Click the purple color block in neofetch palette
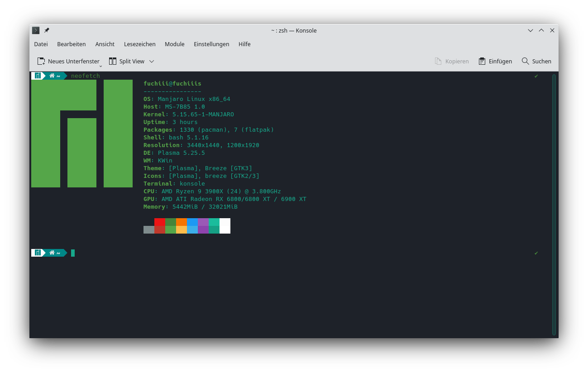588x373 pixels. [x=203, y=222]
